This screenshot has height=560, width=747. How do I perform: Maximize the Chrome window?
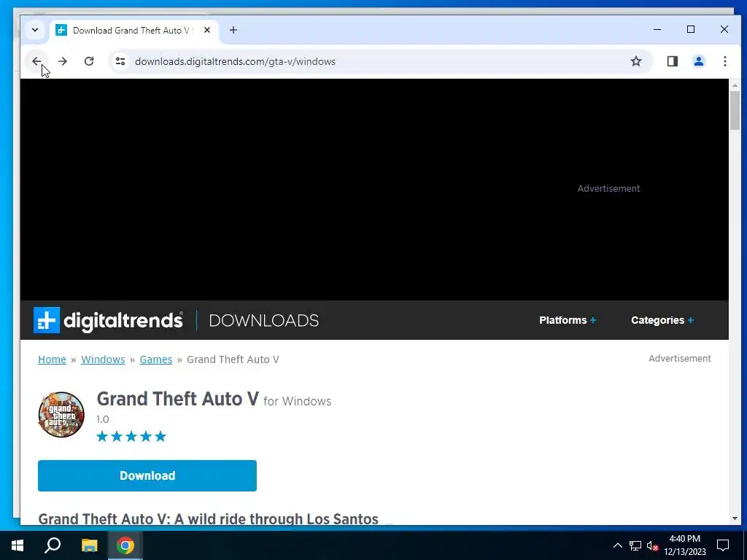click(691, 29)
